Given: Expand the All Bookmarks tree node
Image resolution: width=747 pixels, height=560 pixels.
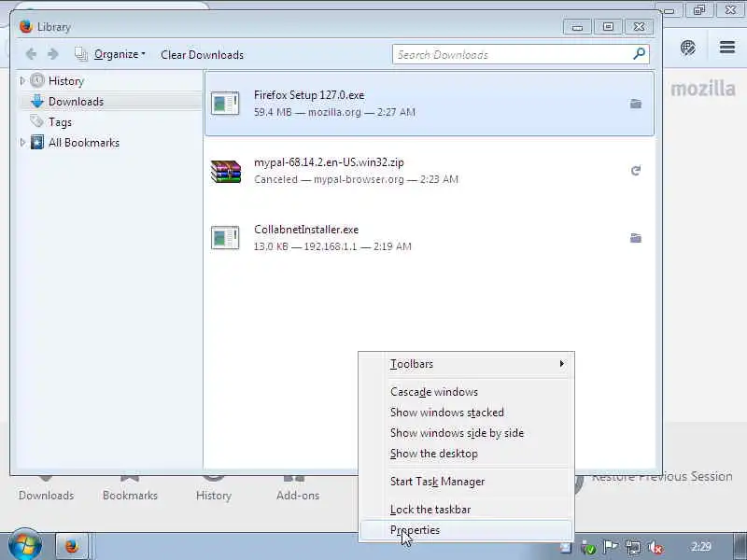Looking at the screenshot, I should coord(22,142).
